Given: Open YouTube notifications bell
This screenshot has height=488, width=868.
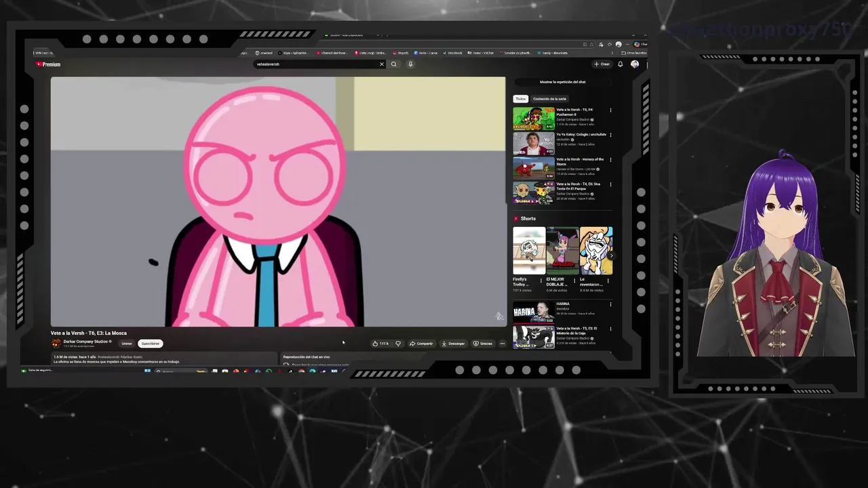Looking at the screenshot, I should click(620, 64).
